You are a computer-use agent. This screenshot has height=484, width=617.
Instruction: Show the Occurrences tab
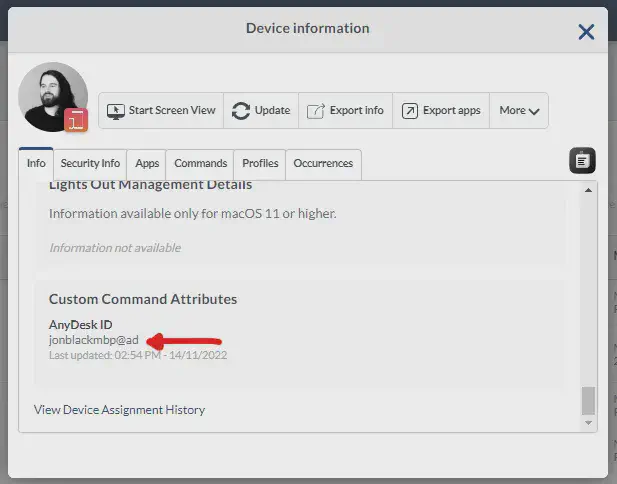[x=323, y=163]
